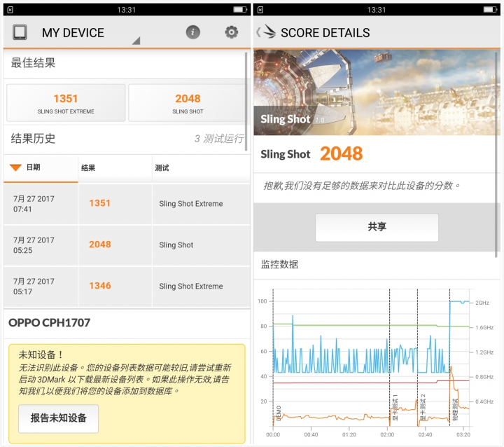The width and height of the screenshot is (504, 447).
Task: Tap the 显卡测试 2 chart marker
Action: [423, 408]
